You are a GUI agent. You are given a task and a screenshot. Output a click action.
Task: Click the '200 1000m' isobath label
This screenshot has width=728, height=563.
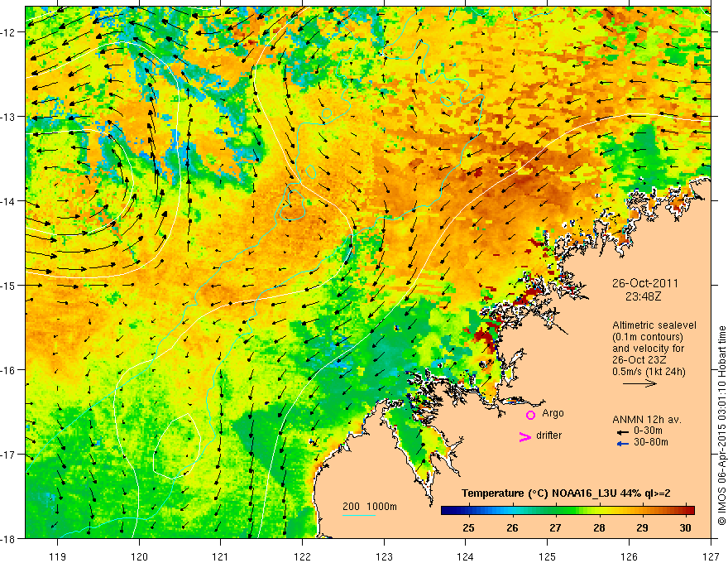370,507
